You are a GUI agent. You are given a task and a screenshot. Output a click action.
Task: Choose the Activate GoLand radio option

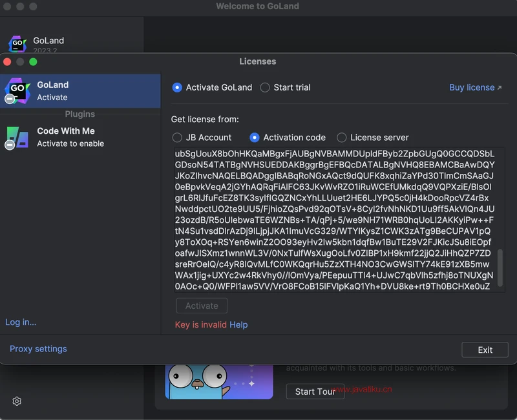point(212,87)
